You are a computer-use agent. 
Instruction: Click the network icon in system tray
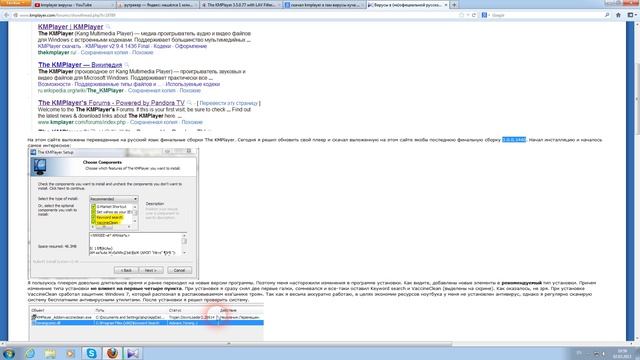[x=596, y=354]
